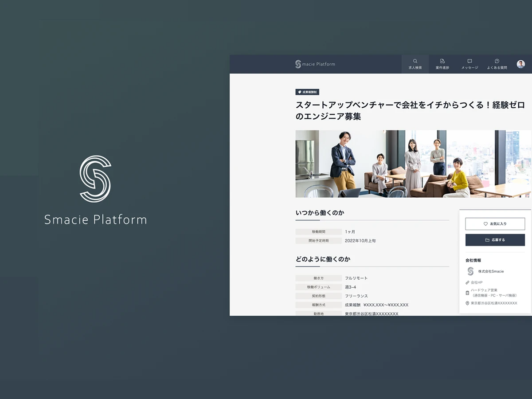Click the 稼働期間 label
The image size is (532, 399).
tap(319, 232)
